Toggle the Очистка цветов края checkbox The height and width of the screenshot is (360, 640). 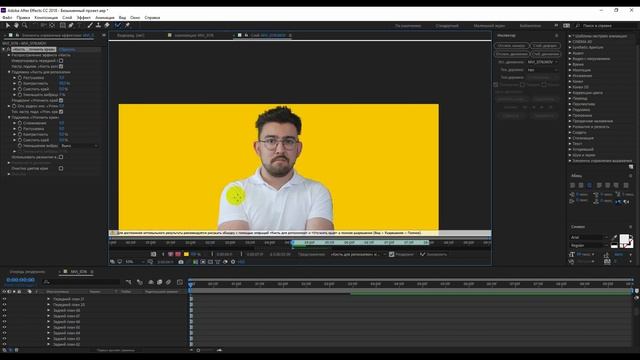point(61,168)
